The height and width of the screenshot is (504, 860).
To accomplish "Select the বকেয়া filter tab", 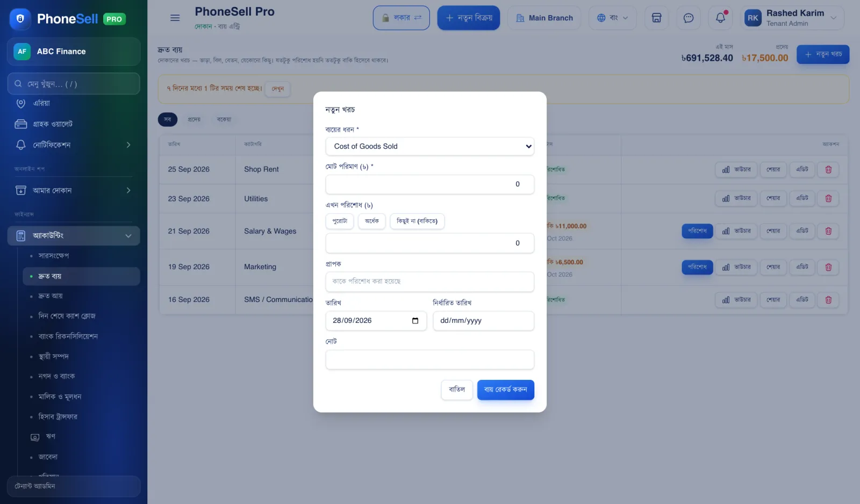I will click(224, 119).
